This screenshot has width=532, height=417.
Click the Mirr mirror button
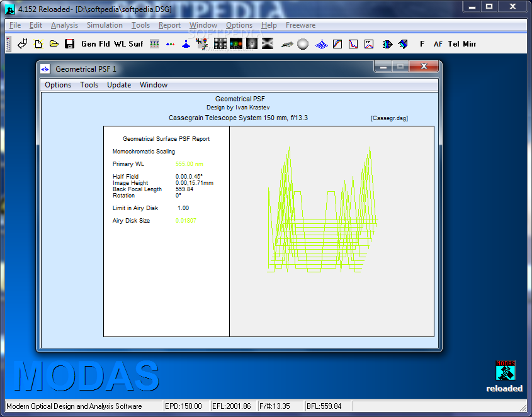coord(470,44)
